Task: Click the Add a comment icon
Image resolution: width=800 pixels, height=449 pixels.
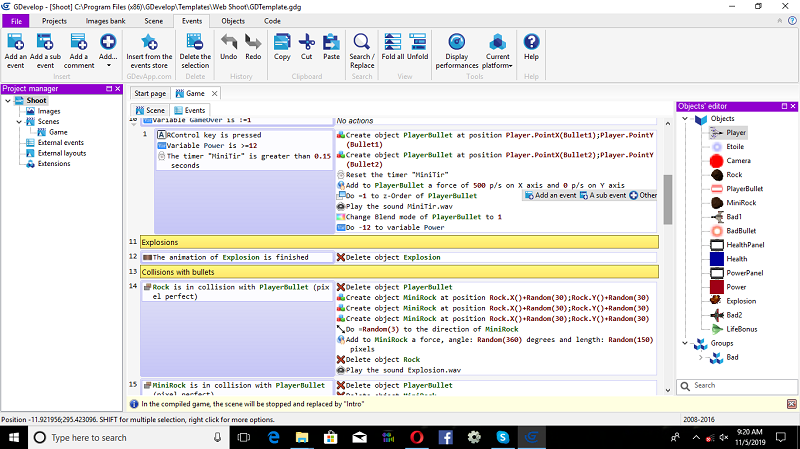Action: (79, 41)
